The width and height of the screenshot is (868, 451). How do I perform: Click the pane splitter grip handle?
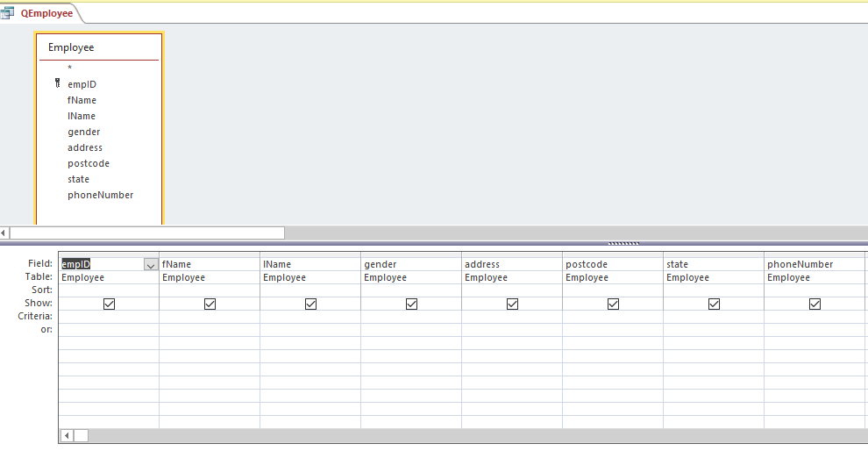pyautogui.click(x=624, y=243)
